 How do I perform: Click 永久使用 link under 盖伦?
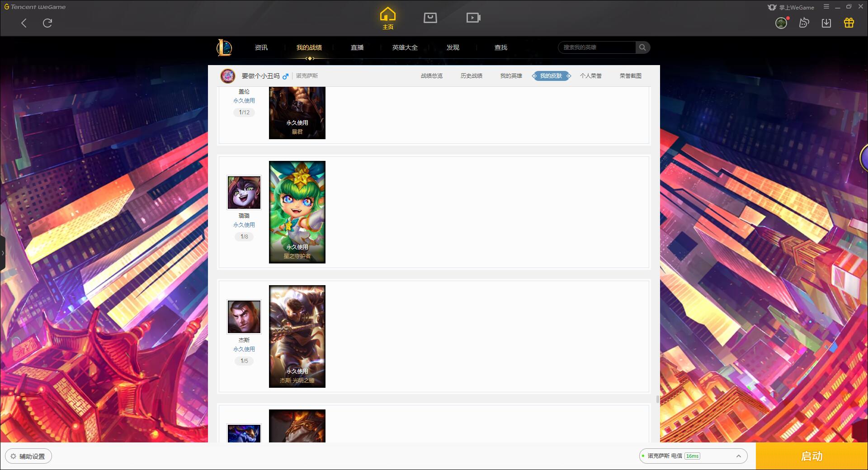pos(244,101)
